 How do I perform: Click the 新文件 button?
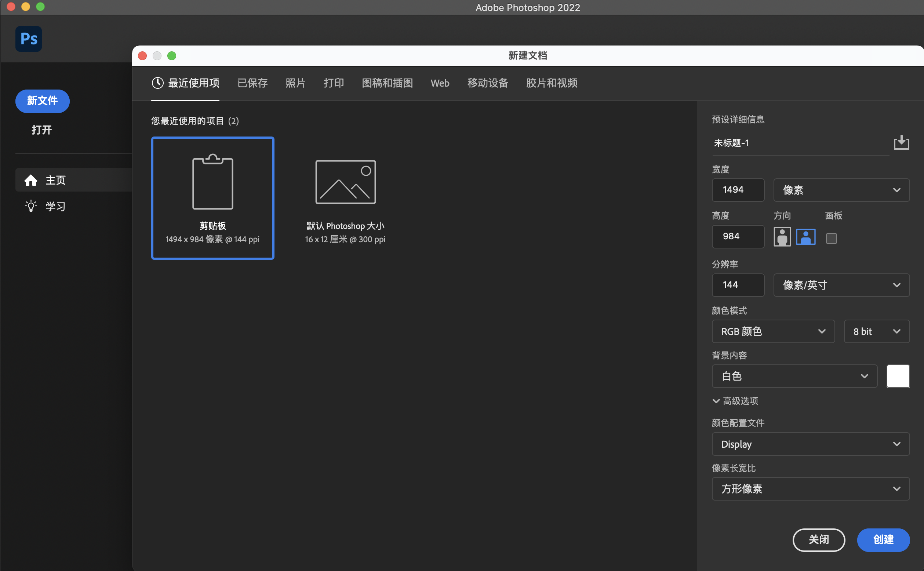[42, 101]
